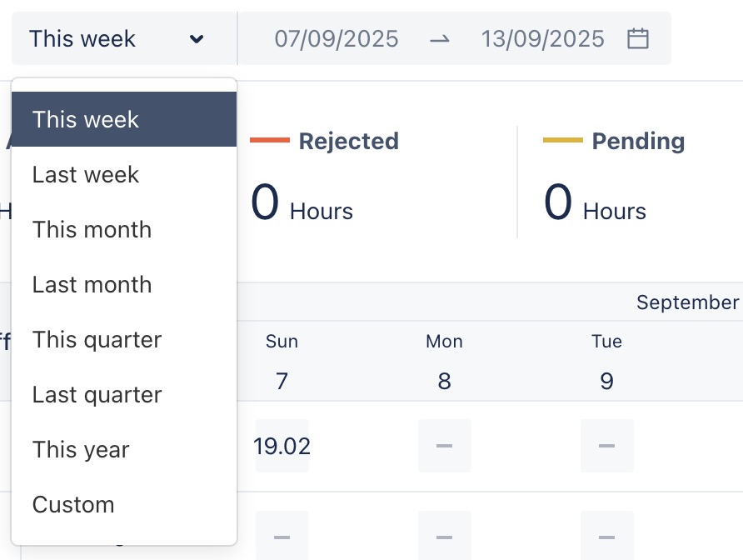This screenshot has height=560, width=743.
Task: Open the 19.02 hours cell for Sunday
Action: tap(282, 446)
